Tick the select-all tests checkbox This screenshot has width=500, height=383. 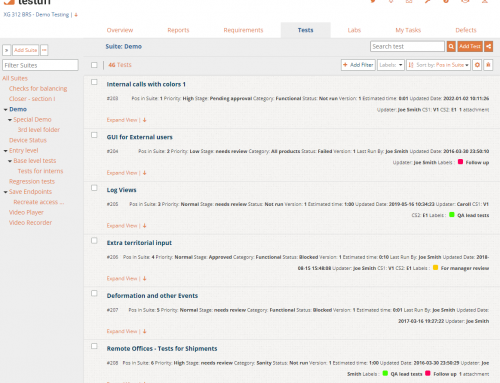tap(94, 65)
